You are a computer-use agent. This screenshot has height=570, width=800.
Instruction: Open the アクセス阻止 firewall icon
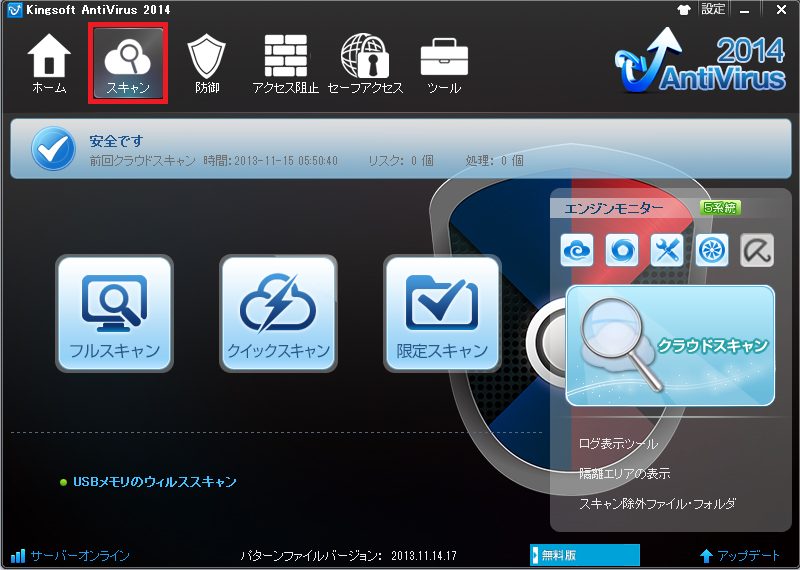tap(286, 64)
